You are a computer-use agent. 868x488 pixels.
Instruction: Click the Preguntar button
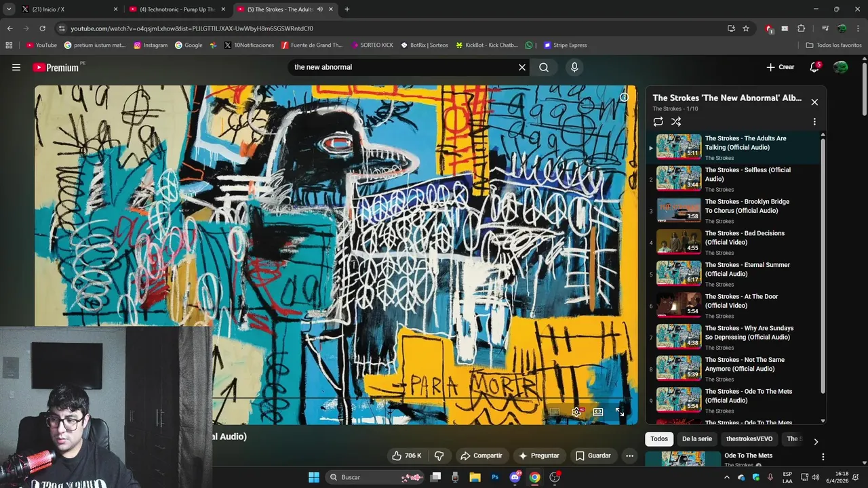click(x=539, y=455)
